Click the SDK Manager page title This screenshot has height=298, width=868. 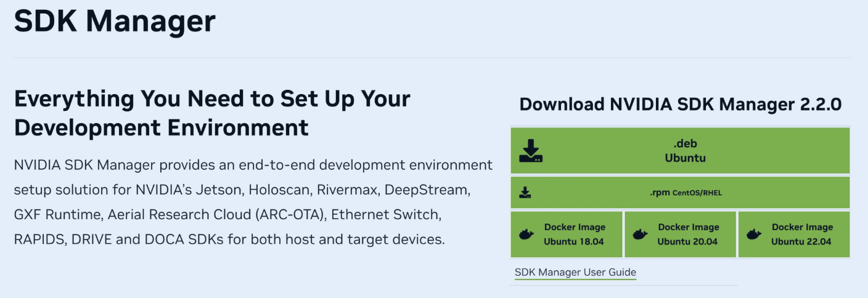(115, 22)
